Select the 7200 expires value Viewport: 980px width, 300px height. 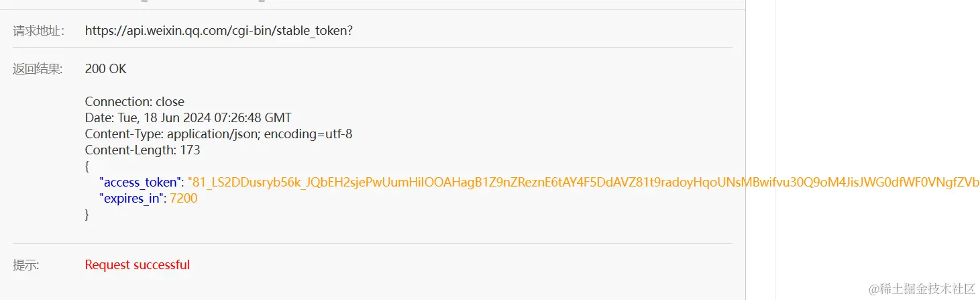tap(184, 199)
